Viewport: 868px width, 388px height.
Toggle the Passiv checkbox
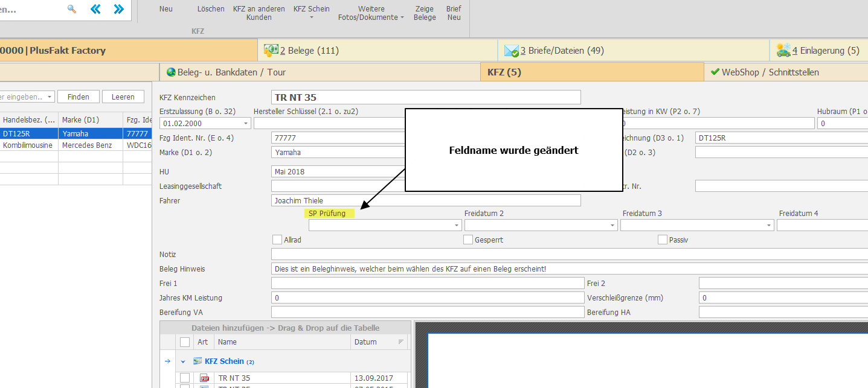click(663, 240)
